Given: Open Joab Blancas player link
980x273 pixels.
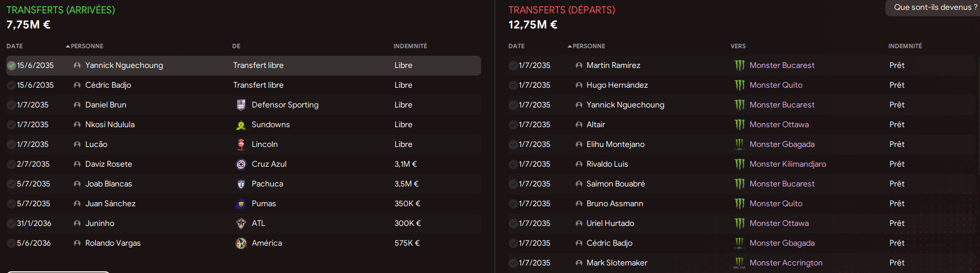Looking at the screenshot, I should click(109, 184).
